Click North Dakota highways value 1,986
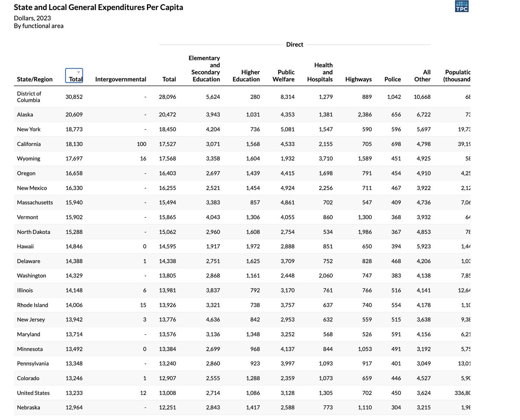Viewport: 520px width, 420px height. [x=364, y=232]
